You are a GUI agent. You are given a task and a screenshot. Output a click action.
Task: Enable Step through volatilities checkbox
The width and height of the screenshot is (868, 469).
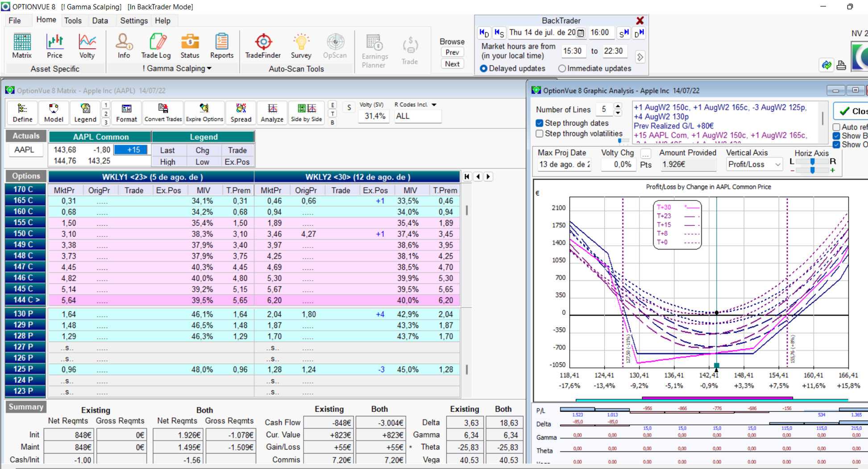click(540, 134)
